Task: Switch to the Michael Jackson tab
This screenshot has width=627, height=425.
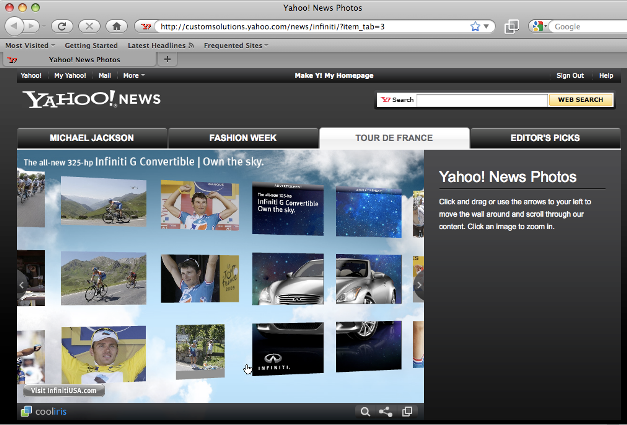Action: point(92,138)
